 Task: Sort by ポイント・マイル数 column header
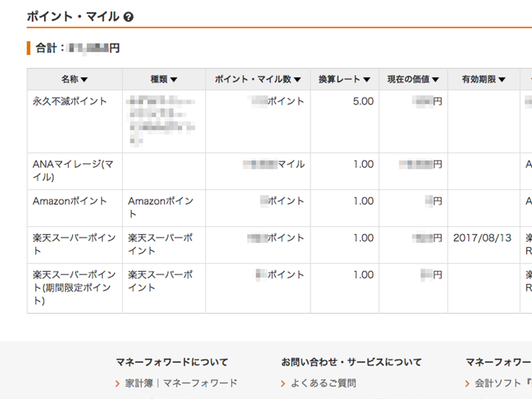click(x=258, y=79)
